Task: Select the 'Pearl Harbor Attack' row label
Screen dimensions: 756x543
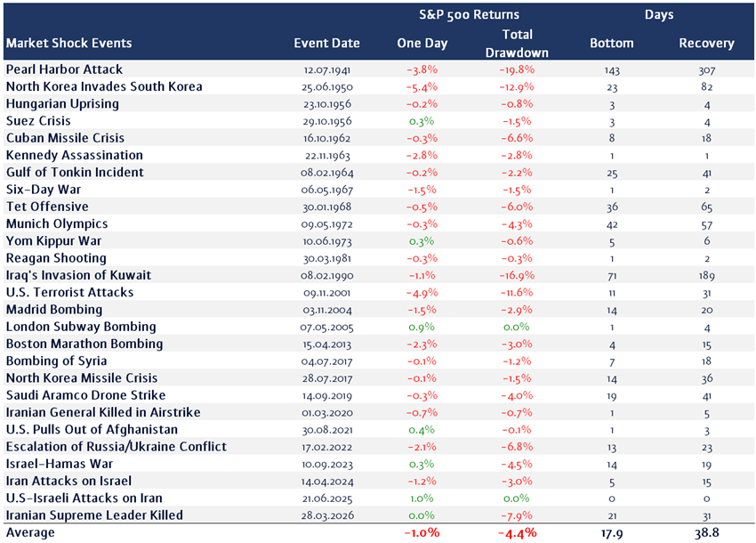Action: pos(64,69)
